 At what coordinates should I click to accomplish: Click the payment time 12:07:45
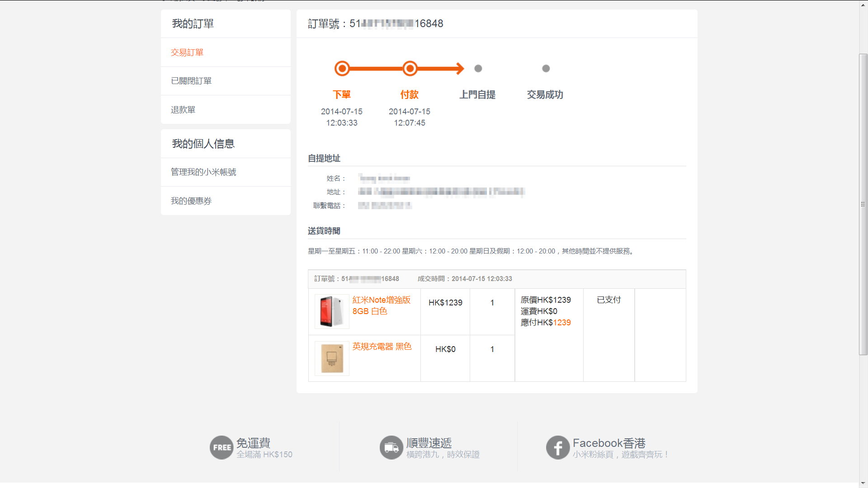coord(410,123)
